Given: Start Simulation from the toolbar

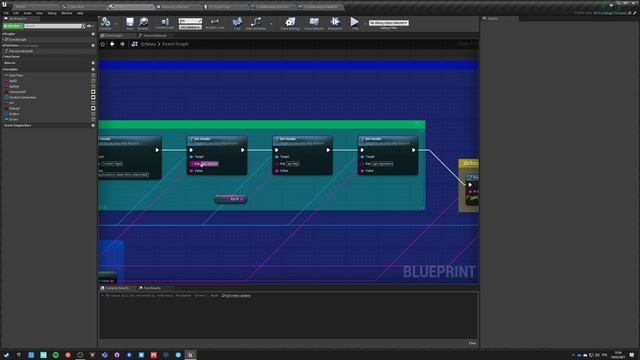Looking at the screenshot, I should [335, 23].
